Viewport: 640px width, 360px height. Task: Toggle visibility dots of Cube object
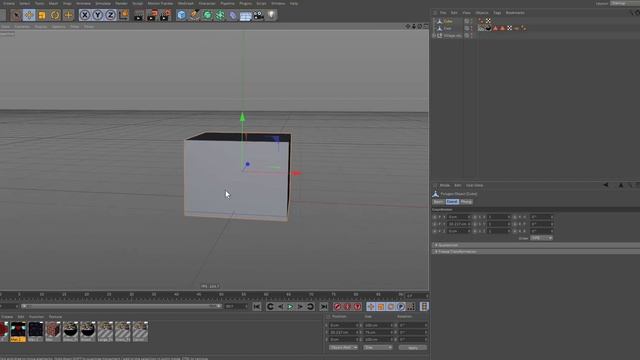click(x=471, y=21)
